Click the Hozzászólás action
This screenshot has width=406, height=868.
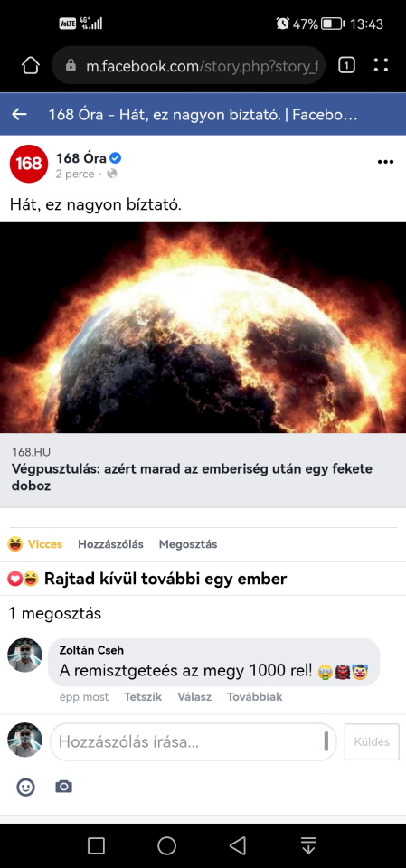coord(111,544)
